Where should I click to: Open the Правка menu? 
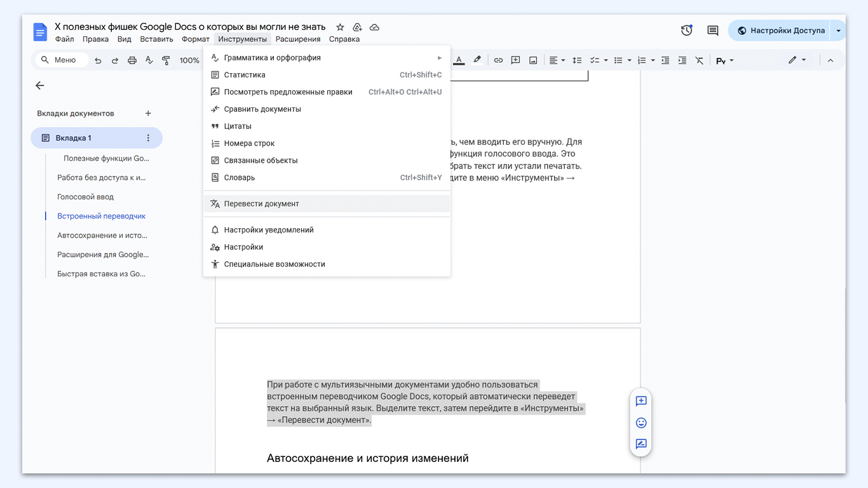pyautogui.click(x=95, y=39)
